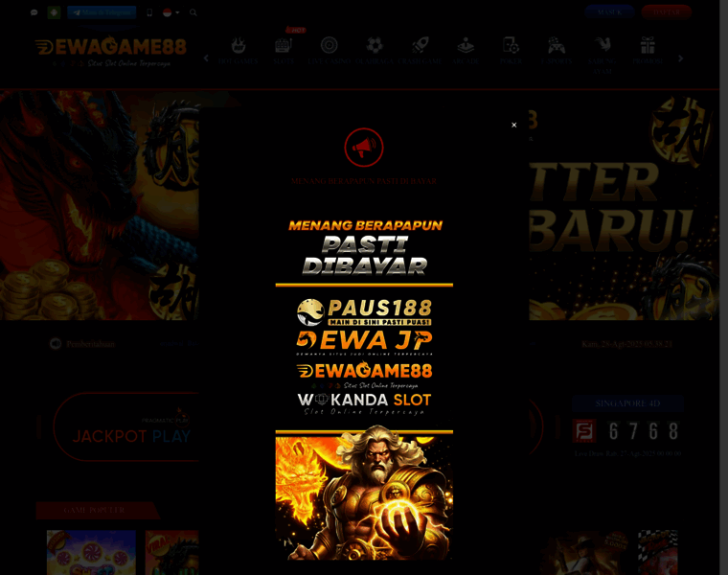Click the GAME POPULER section header
Screen dimensions: 728x575
click(94, 510)
